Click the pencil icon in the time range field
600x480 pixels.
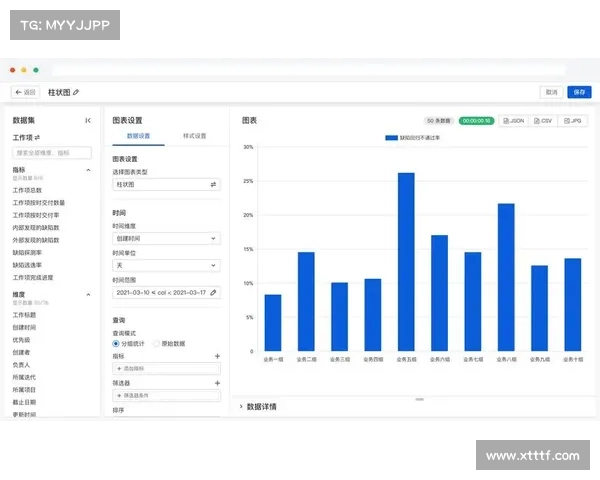pyautogui.click(x=213, y=293)
